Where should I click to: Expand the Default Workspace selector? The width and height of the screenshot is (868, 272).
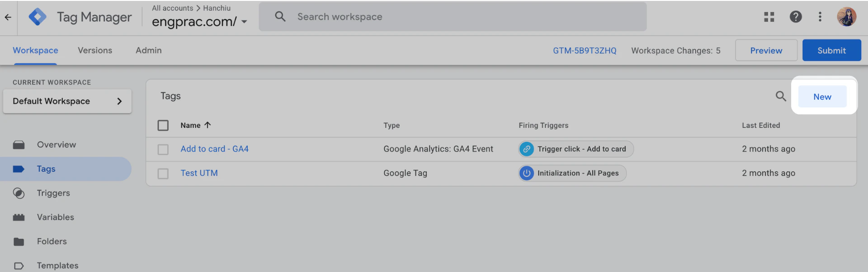67,101
